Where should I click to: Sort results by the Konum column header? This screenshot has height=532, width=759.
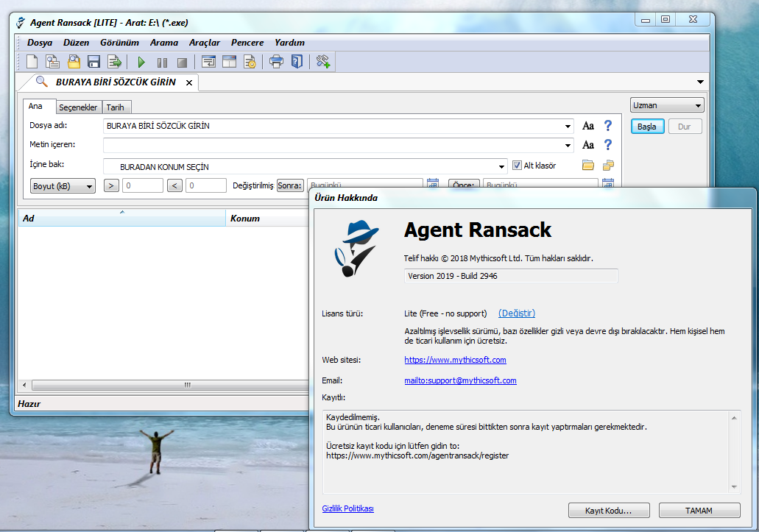pyautogui.click(x=268, y=218)
